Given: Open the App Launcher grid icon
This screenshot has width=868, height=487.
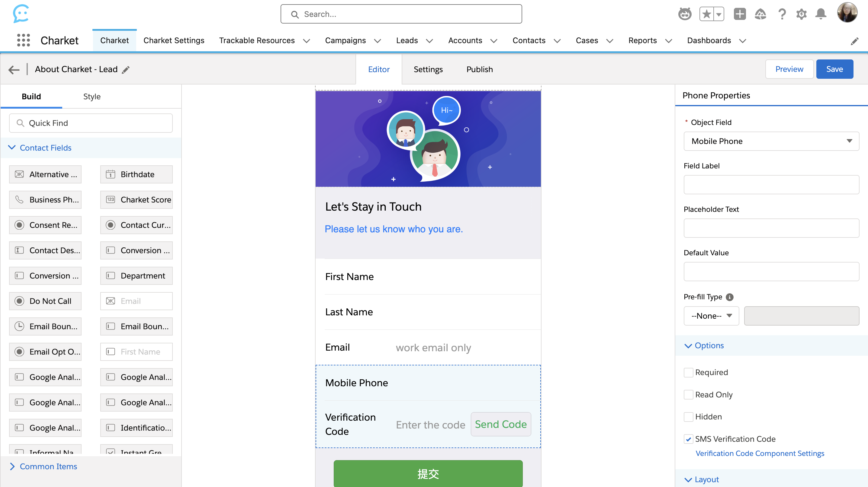Looking at the screenshot, I should tap(23, 40).
